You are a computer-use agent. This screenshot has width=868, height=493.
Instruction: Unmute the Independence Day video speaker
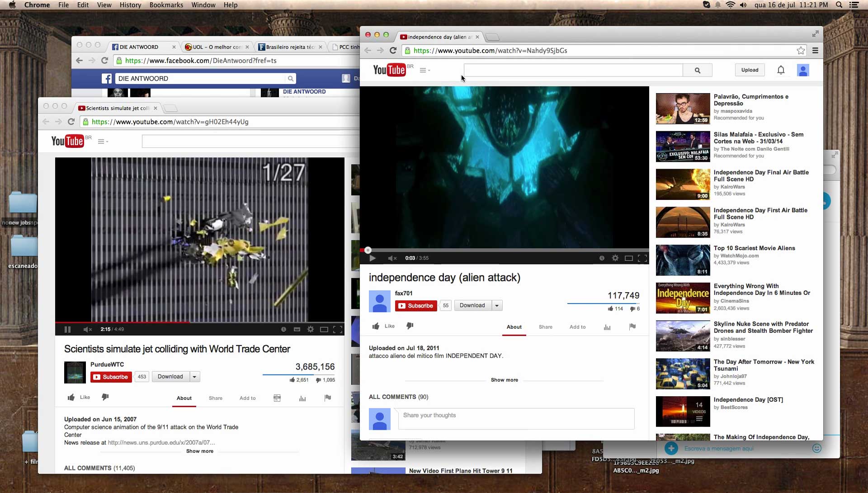click(x=392, y=258)
